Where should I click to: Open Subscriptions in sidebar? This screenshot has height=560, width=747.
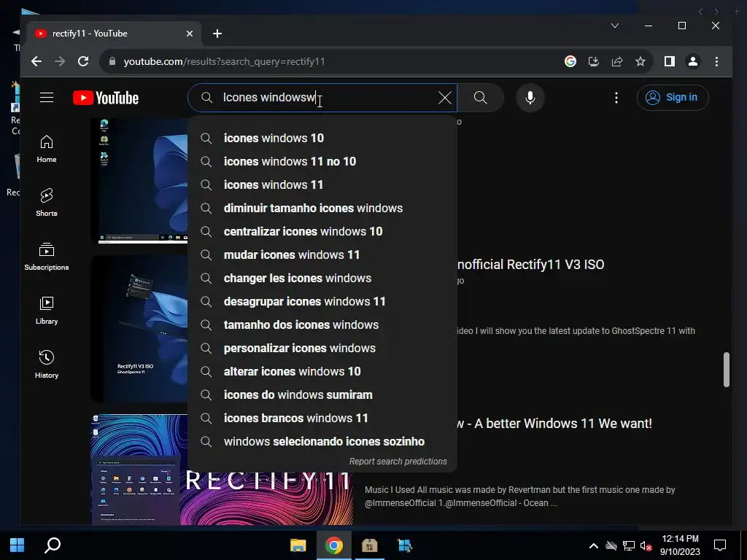[x=47, y=257]
